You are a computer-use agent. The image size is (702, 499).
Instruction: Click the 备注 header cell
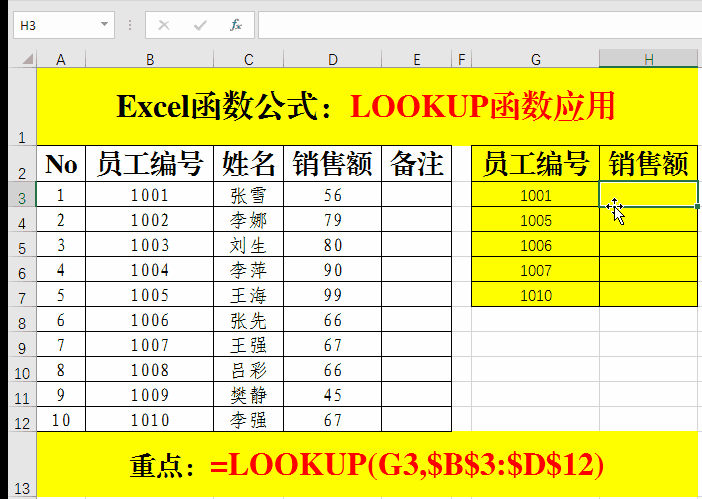click(416, 163)
